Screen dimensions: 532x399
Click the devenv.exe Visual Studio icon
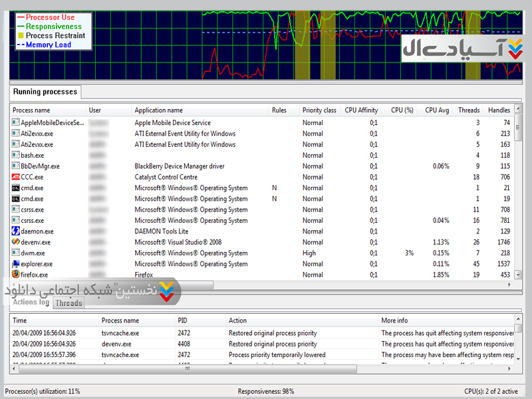[x=16, y=242]
